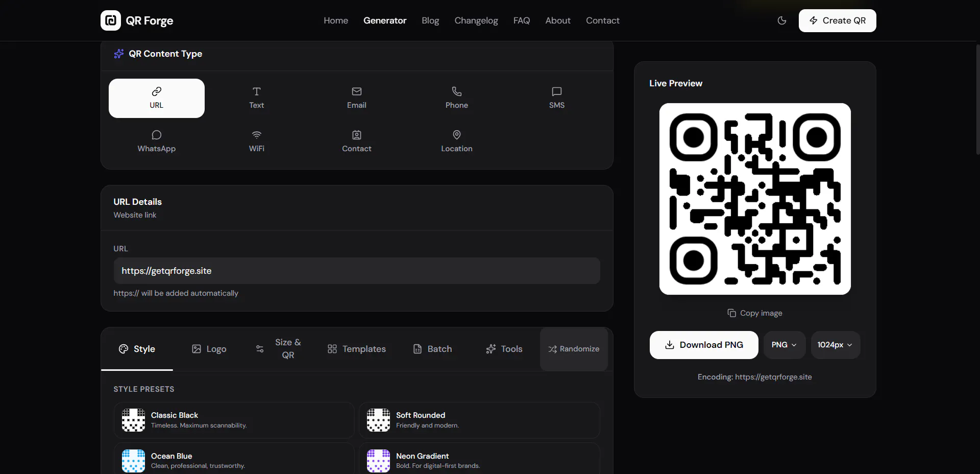
Task: Open the Generator nav link
Action: (385, 20)
